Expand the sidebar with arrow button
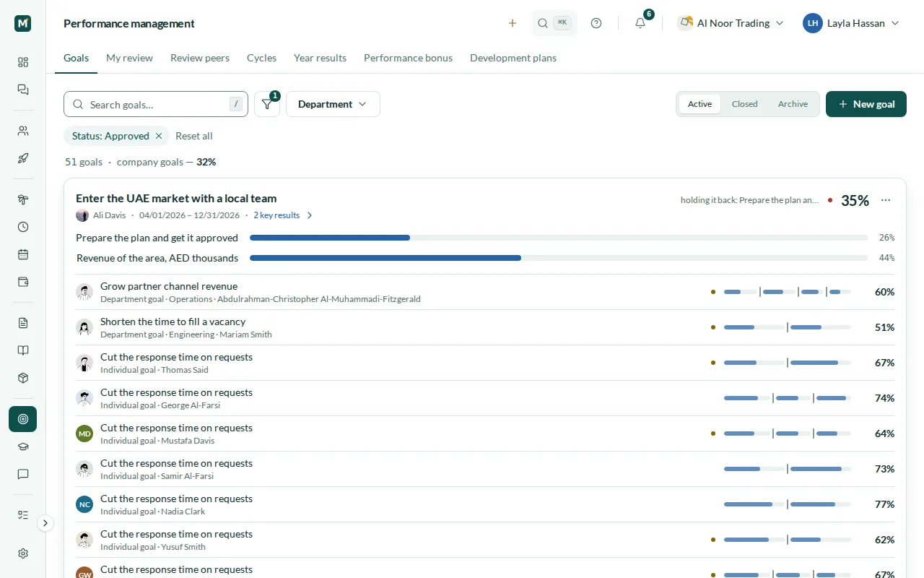Viewport: 924px width, 578px height. (45, 523)
